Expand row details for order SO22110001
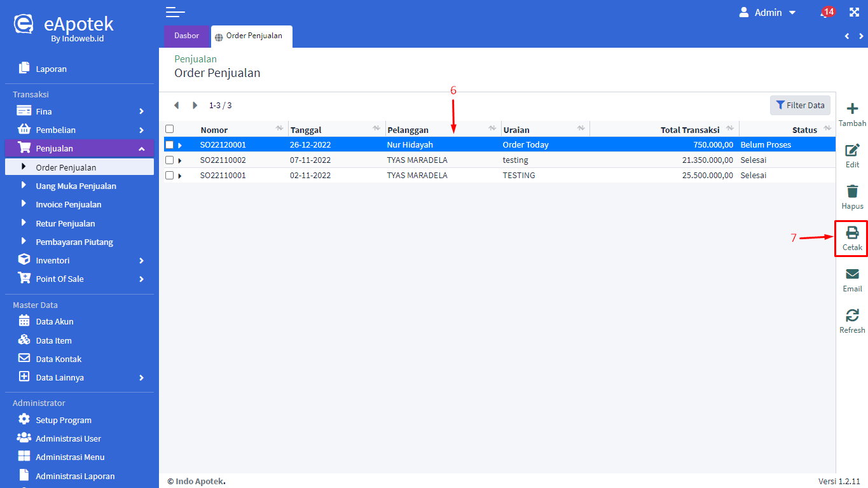Viewport: 868px width, 488px height. pyautogui.click(x=180, y=176)
